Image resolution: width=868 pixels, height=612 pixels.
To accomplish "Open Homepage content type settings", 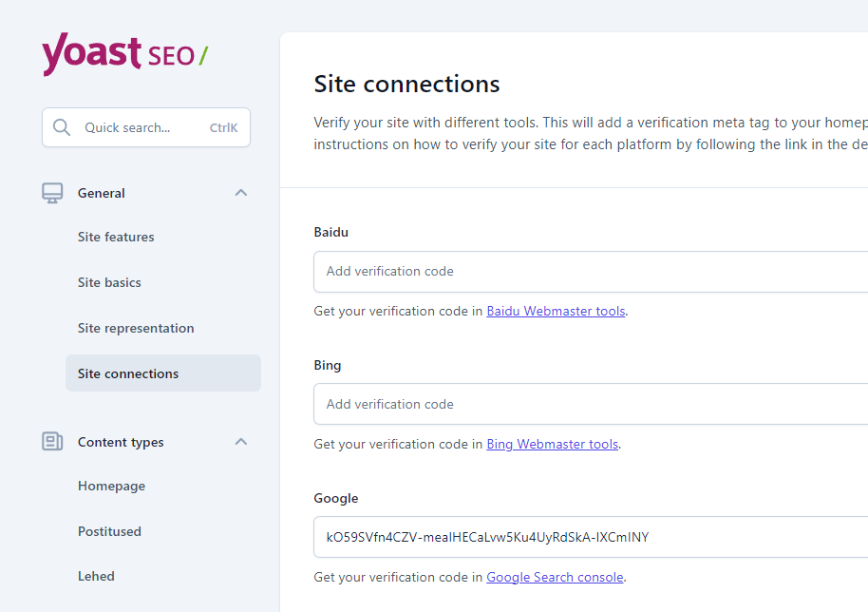I will coord(111,487).
